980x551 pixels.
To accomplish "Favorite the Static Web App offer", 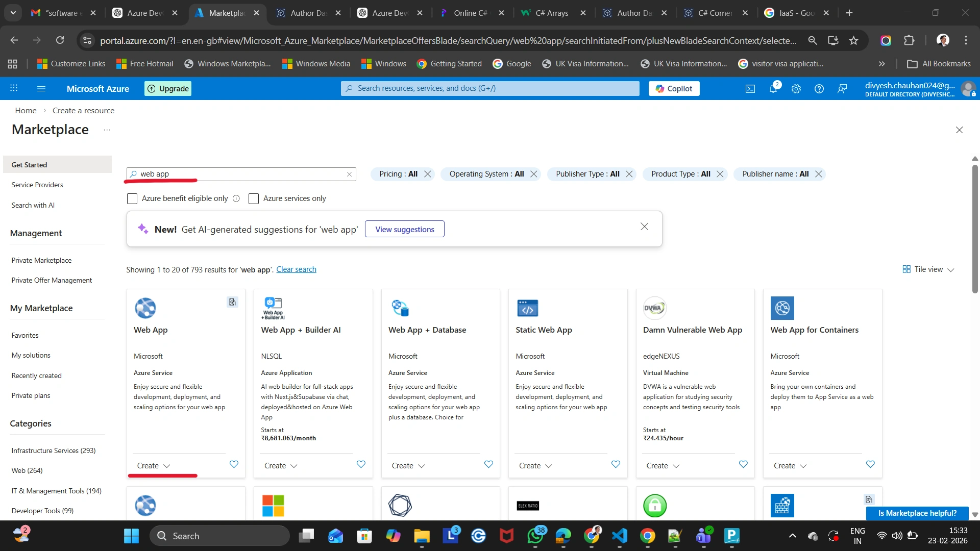I will pyautogui.click(x=616, y=464).
